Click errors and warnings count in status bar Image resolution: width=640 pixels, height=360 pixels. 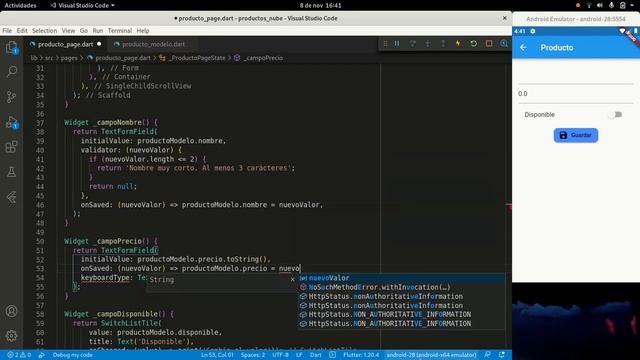tap(19, 355)
